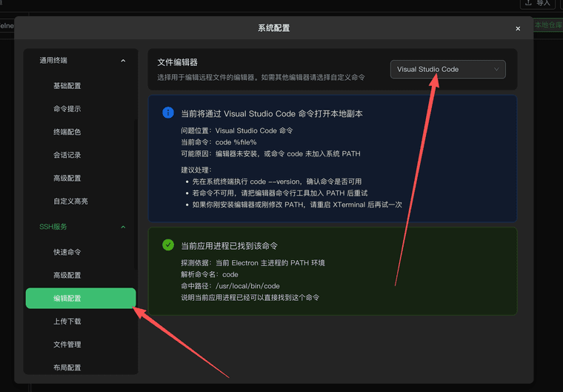Image resolution: width=563 pixels, height=392 pixels.
Task: Open 高级配置 under SSH服务
Action: [x=67, y=275]
